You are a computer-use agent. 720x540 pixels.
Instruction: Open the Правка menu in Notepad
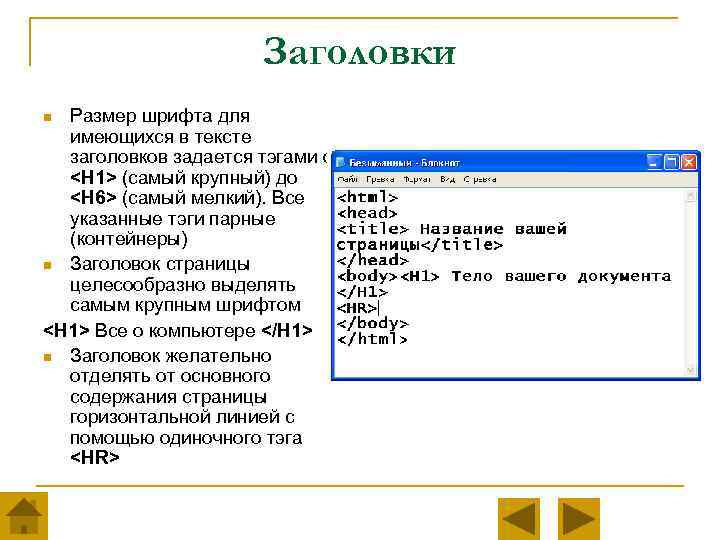[x=380, y=179]
